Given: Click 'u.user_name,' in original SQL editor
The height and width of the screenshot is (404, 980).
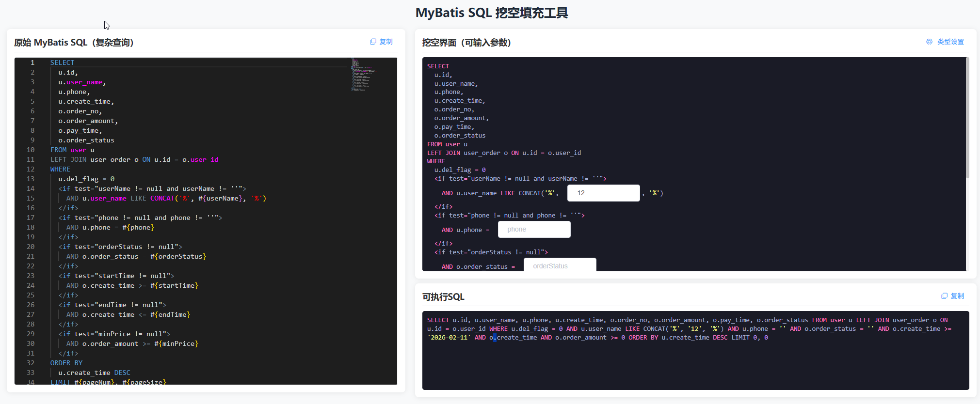Looking at the screenshot, I should [82, 82].
